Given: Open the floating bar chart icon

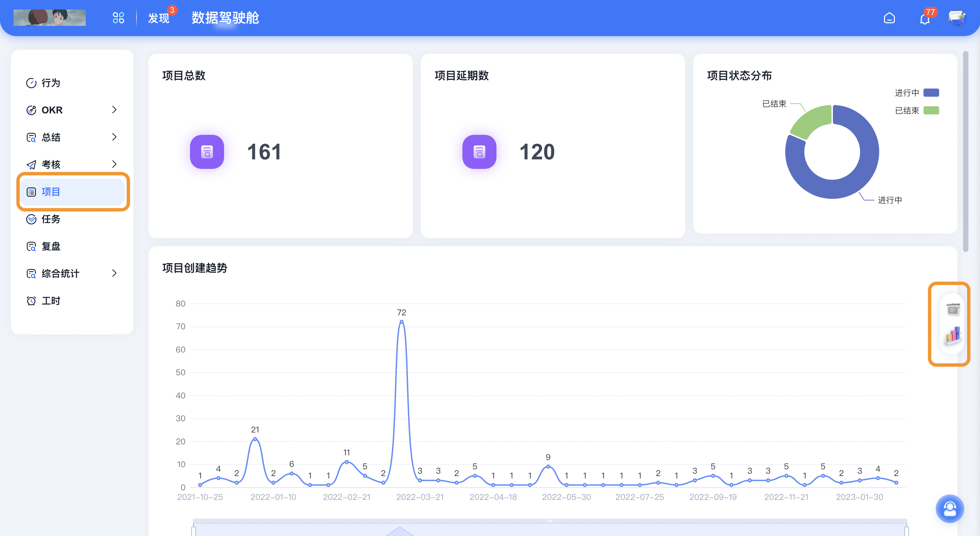Looking at the screenshot, I should 953,335.
